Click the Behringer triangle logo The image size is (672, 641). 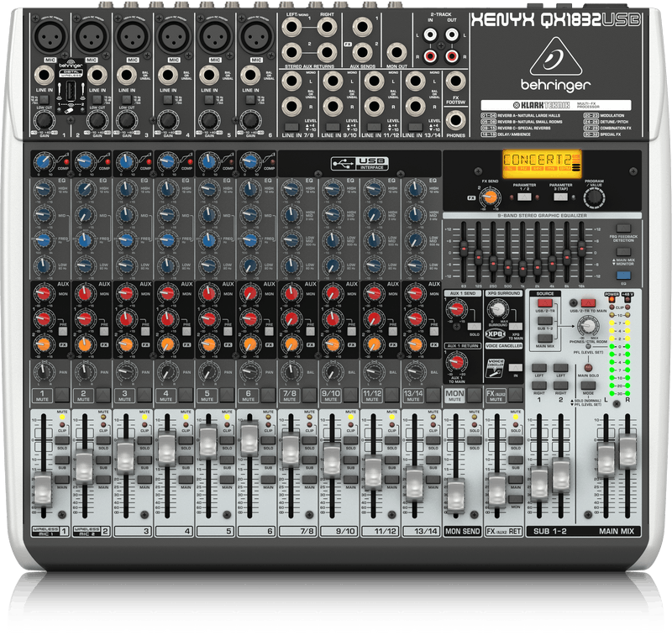556,56
